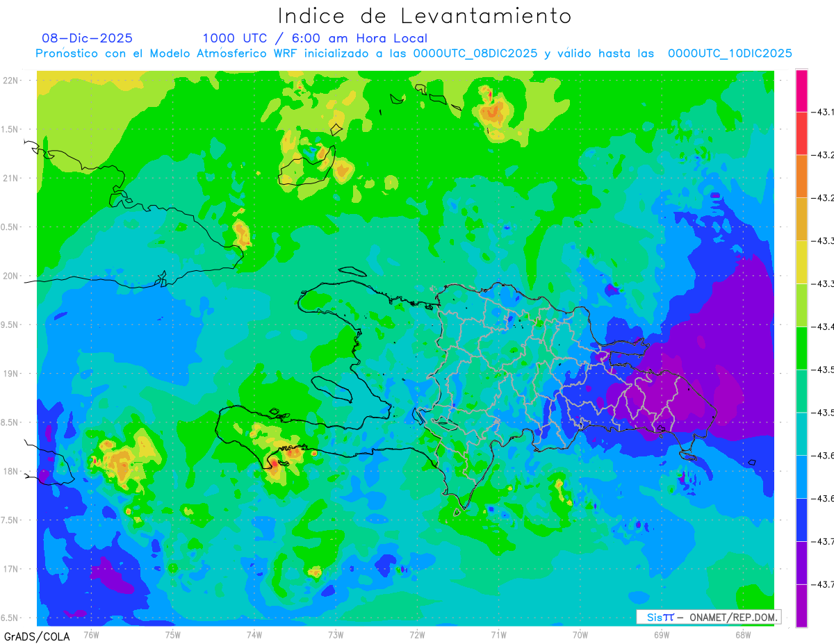Select the '08-Dic-2025' date label
Viewport: 834px width, 644px height.
87,38
